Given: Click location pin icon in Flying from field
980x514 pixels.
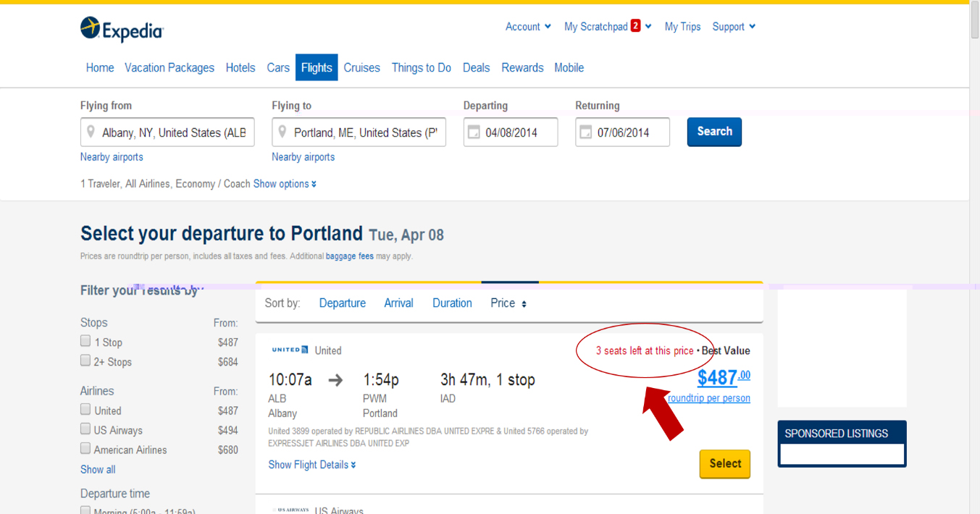Looking at the screenshot, I should (x=91, y=132).
